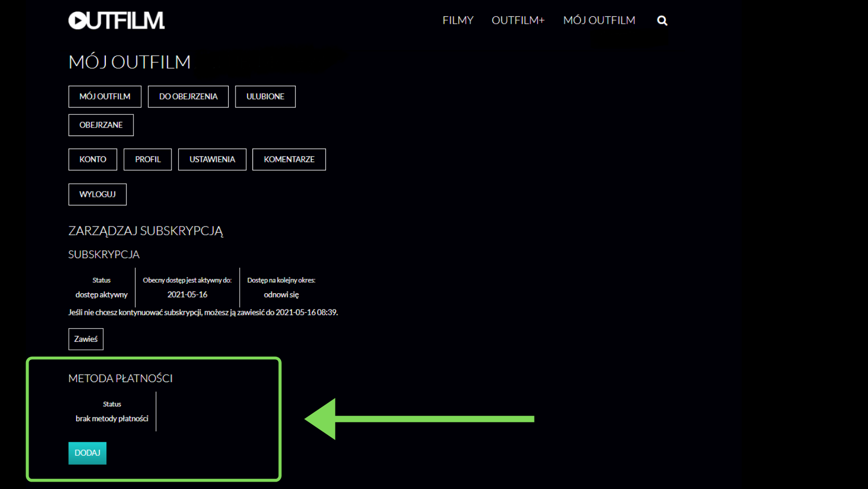Open the FILMY menu item

(458, 20)
